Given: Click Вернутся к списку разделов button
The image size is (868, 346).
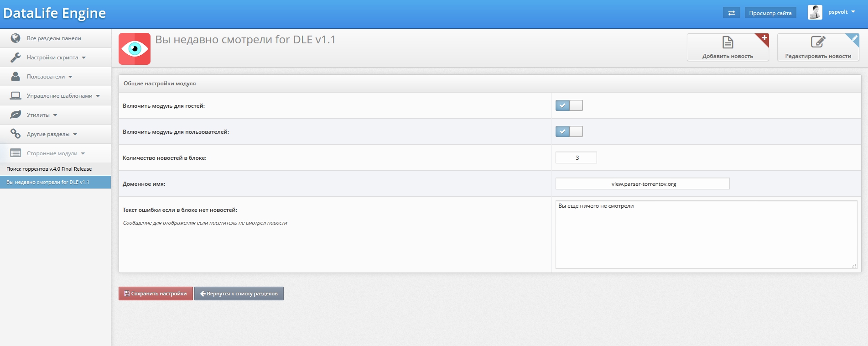Looking at the screenshot, I should (x=239, y=294).
